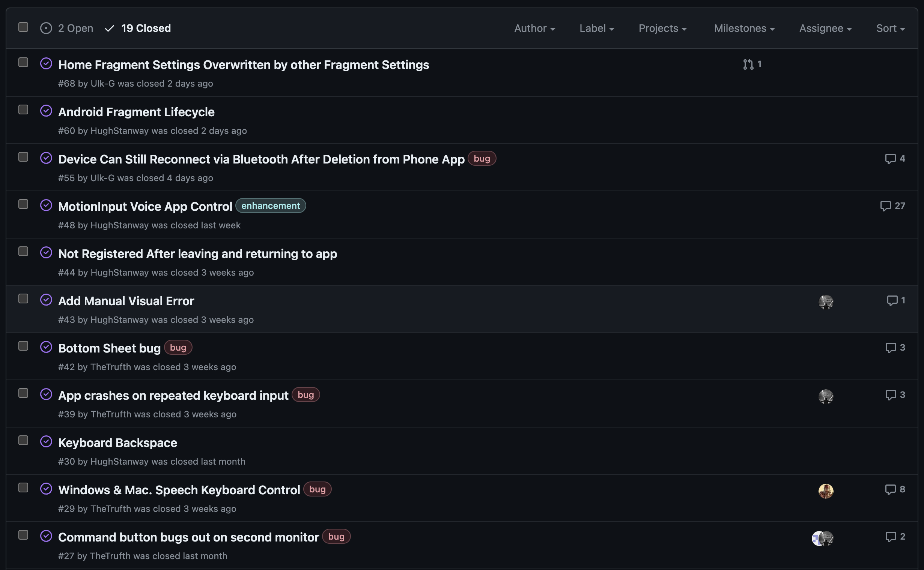Click stacked avatars on Command button issue
Viewport: 924px width, 570px height.
tap(822, 538)
